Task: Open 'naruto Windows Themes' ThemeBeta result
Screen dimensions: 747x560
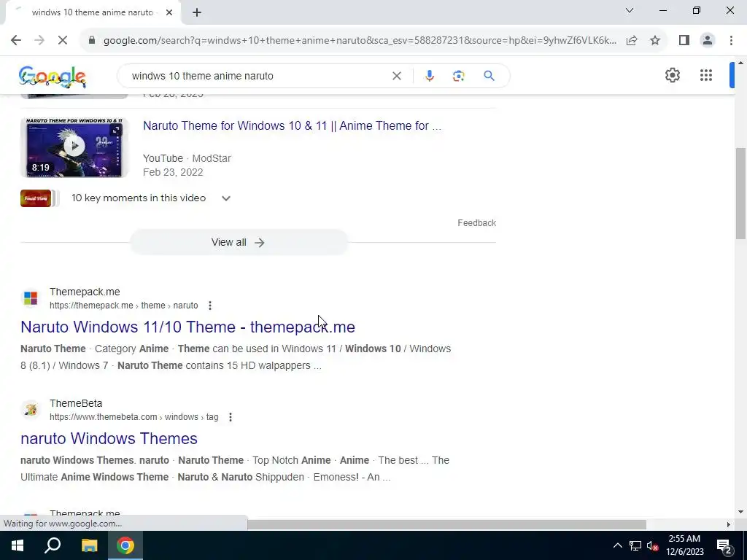Action: (109, 438)
